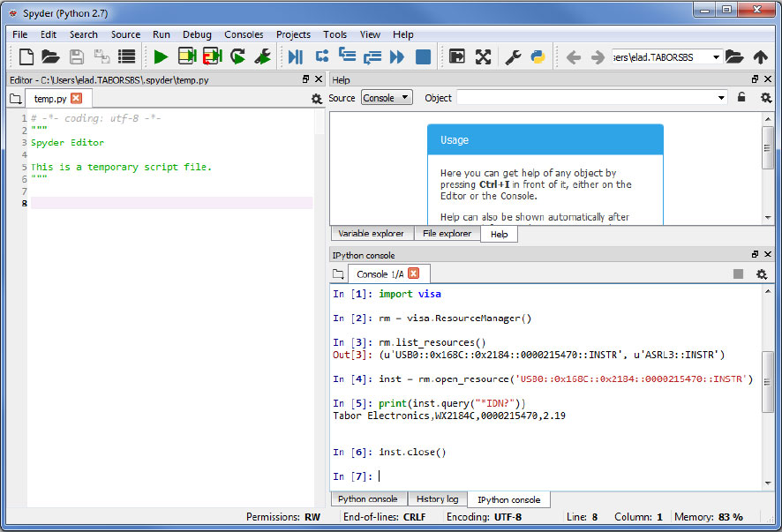Click 'Memory: 83 %' in status bar
Viewport: 782px width, 532px height.
point(709,517)
